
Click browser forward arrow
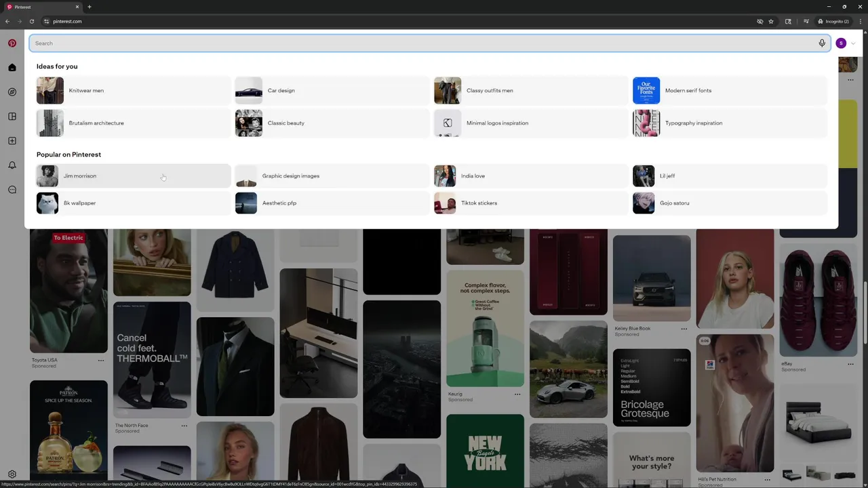[20, 21]
